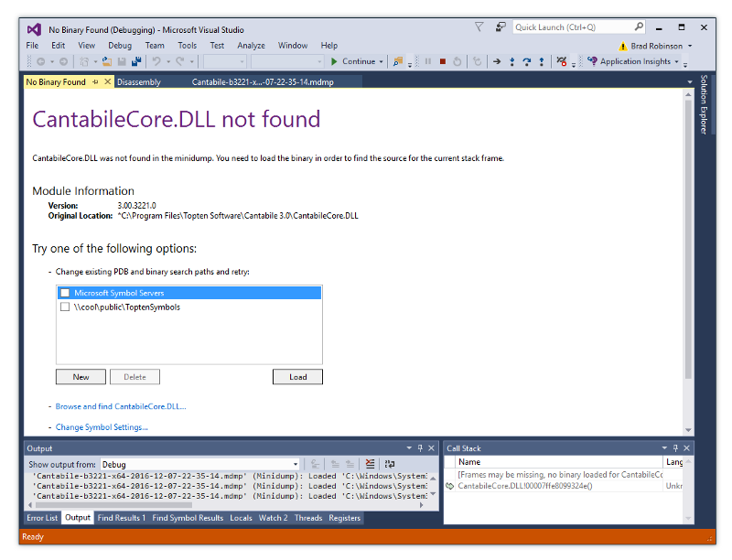Click Browse and find CantabileCore.DLL link
732x560 pixels.
(x=121, y=406)
